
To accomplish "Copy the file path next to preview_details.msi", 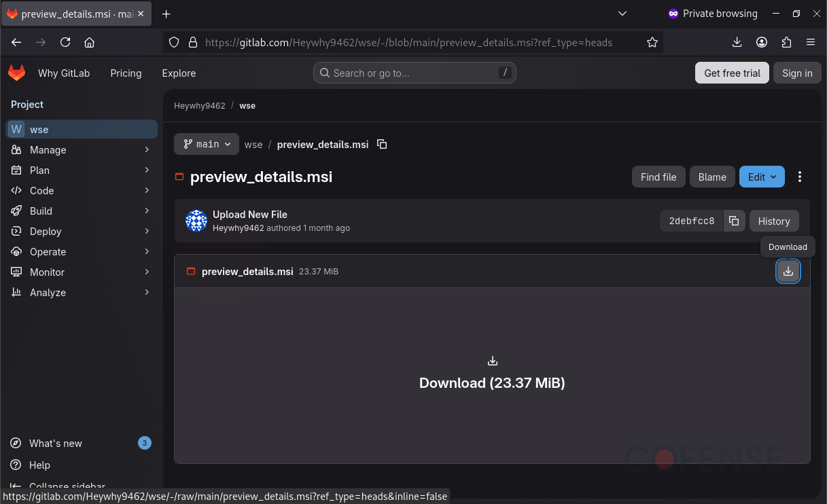I will (x=382, y=144).
